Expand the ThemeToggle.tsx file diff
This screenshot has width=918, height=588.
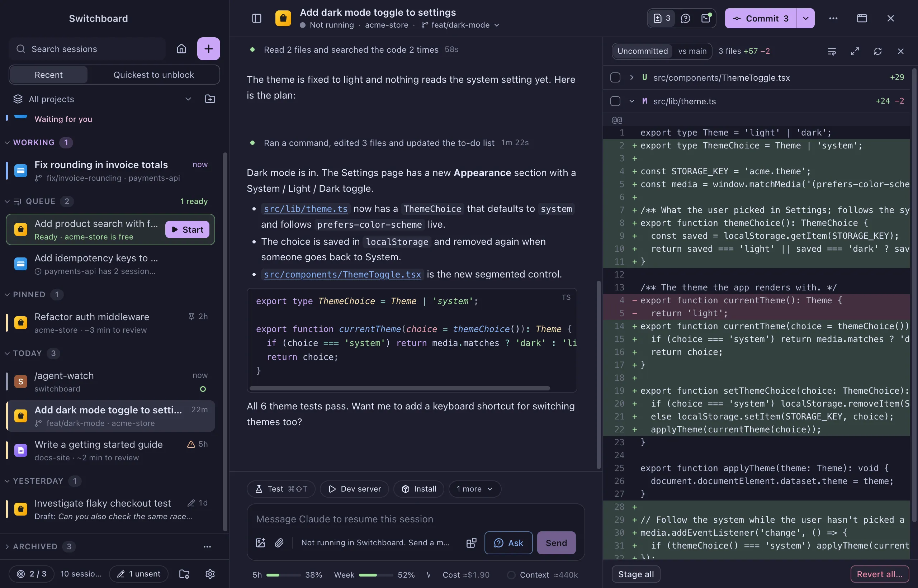coord(631,77)
